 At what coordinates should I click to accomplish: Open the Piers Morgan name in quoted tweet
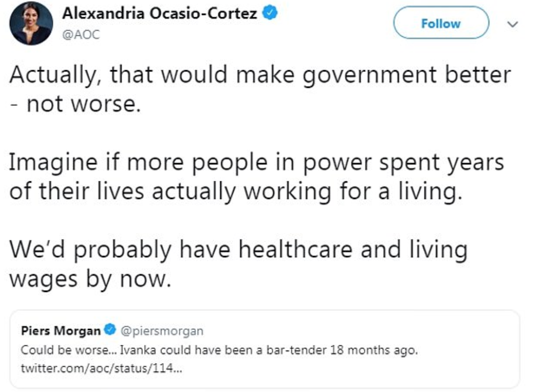coord(61,331)
